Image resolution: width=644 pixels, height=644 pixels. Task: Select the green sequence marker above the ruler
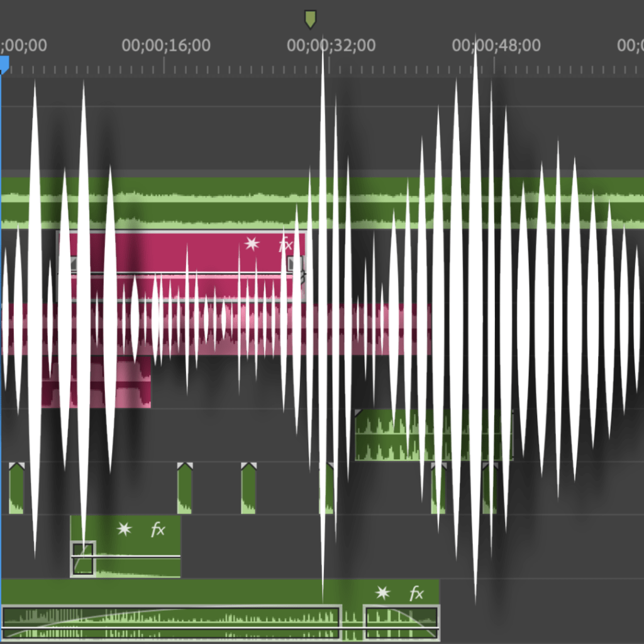[x=310, y=19]
